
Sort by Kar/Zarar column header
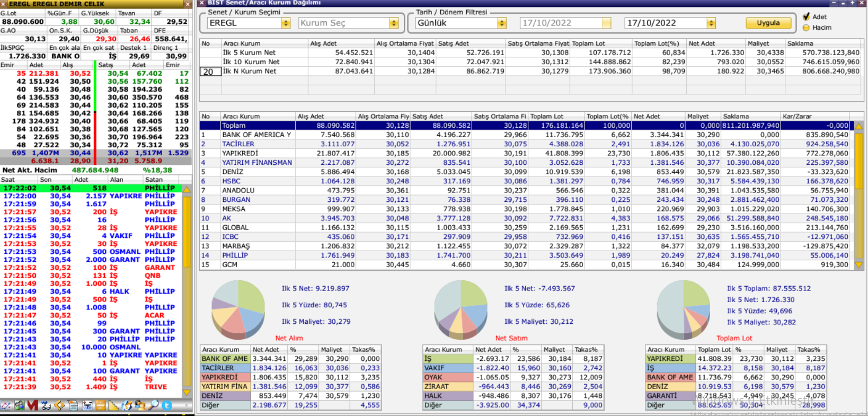point(816,116)
